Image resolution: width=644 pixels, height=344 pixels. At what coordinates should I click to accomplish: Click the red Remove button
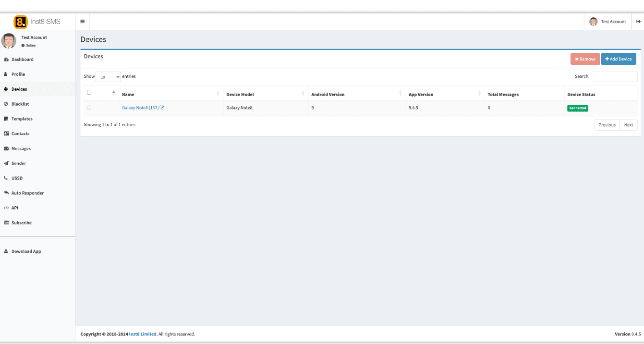click(x=585, y=59)
